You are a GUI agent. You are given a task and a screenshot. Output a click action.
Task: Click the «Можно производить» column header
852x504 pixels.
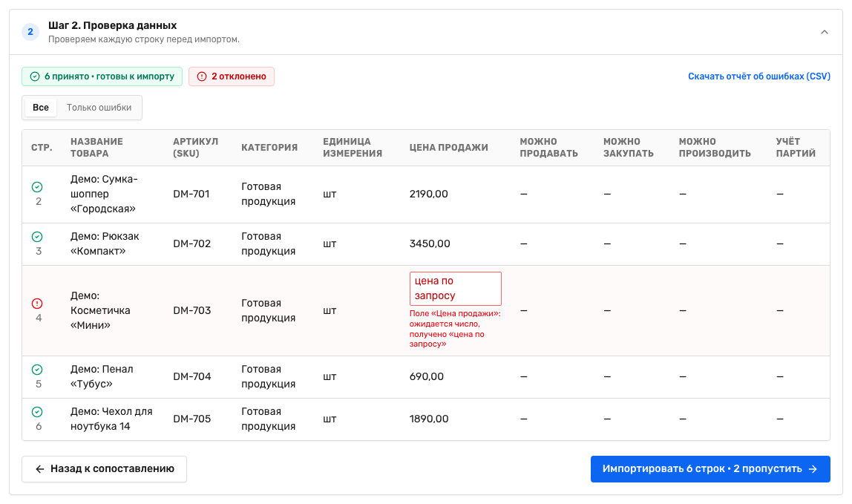[715, 147]
